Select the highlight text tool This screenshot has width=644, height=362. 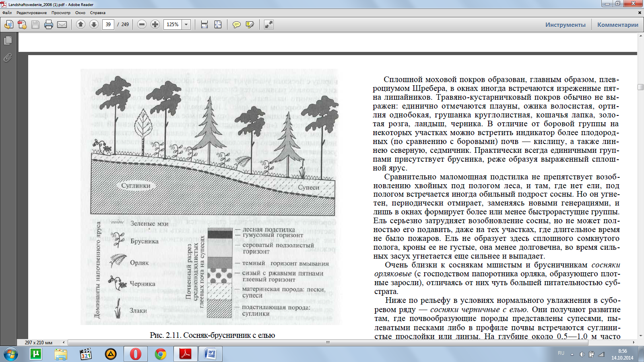click(x=250, y=25)
